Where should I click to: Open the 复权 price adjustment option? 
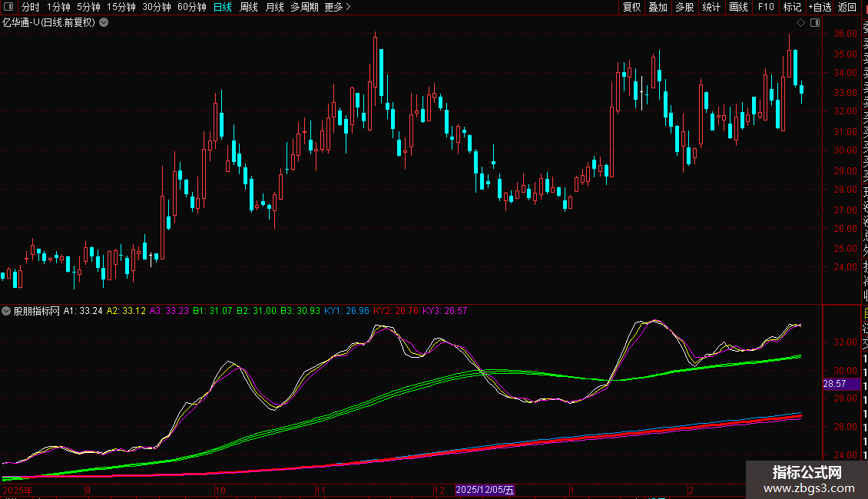click(631, 7)
